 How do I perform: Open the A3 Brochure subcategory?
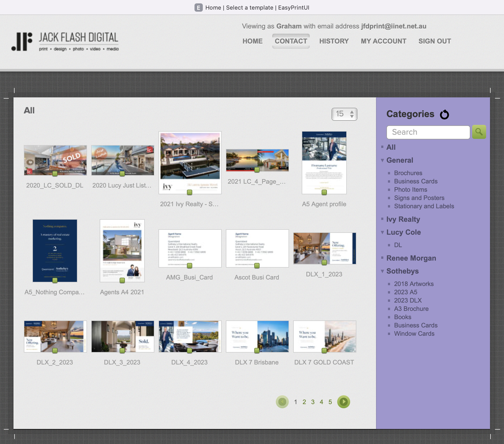[411, 309]
